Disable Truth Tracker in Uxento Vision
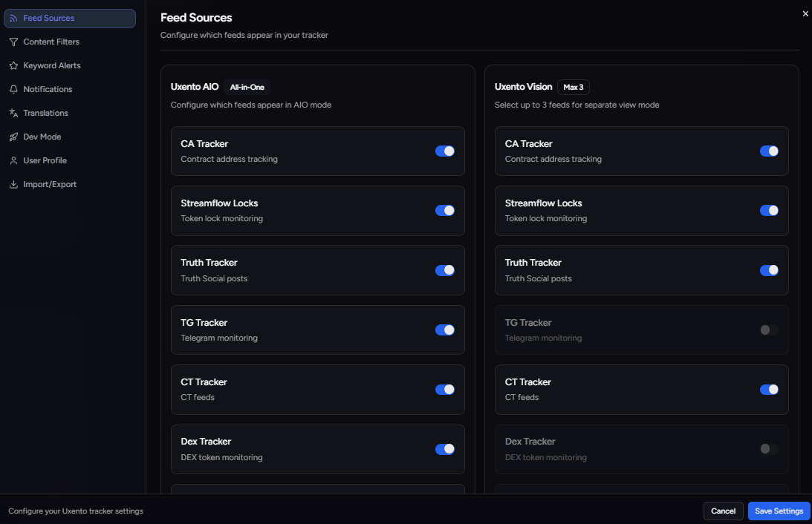 pyautogui.click(x=768, y=270)
